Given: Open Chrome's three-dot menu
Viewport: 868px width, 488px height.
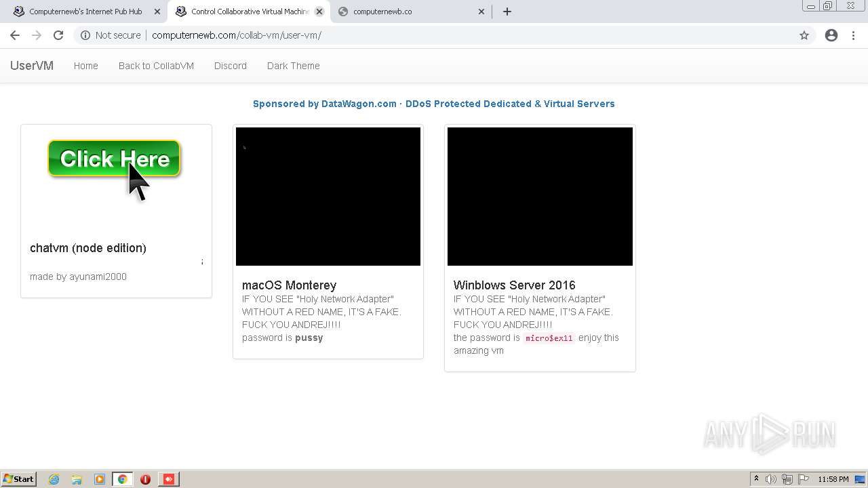Looking at the screenshot, I should click(x=853, y=35).
